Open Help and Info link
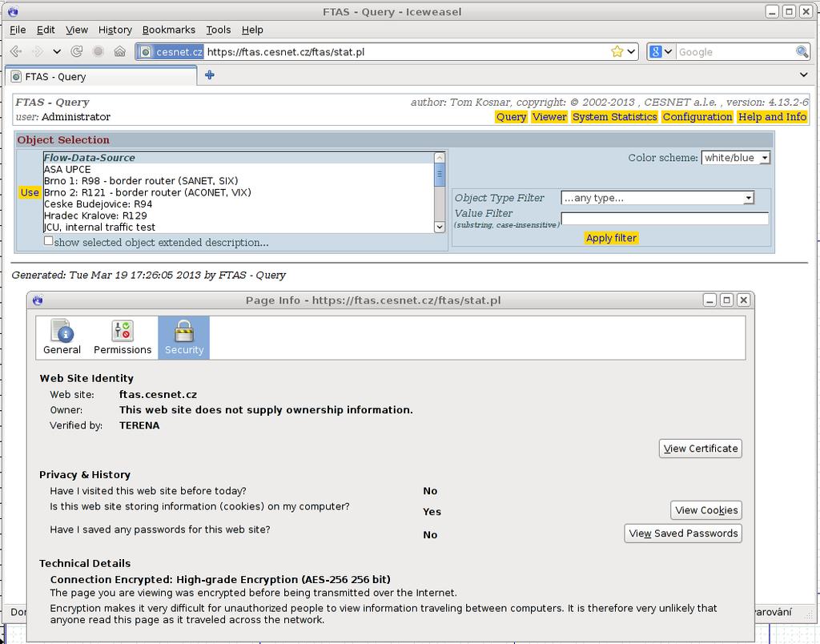820x644 pixels. (772, 117)
